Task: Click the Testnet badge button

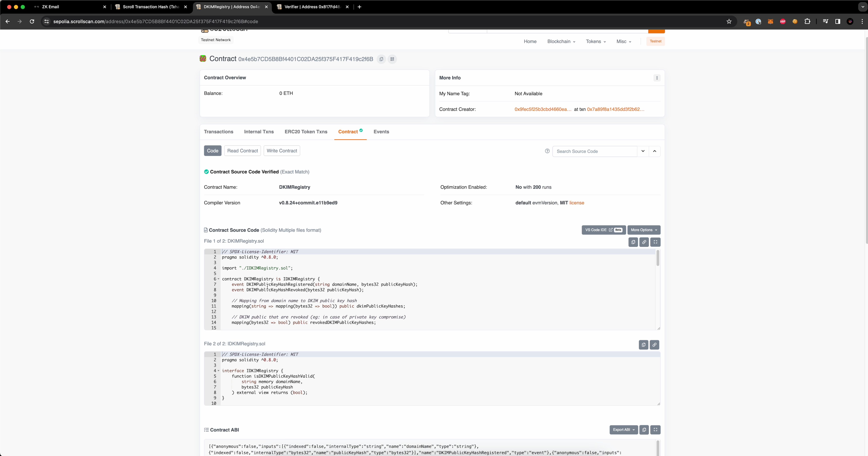Action: click(x=655, y=41)
